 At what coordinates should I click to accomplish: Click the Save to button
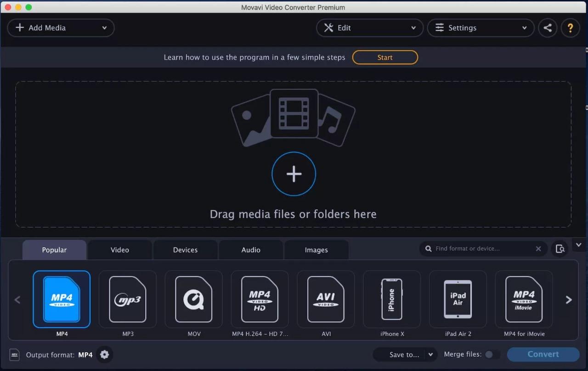400,354
